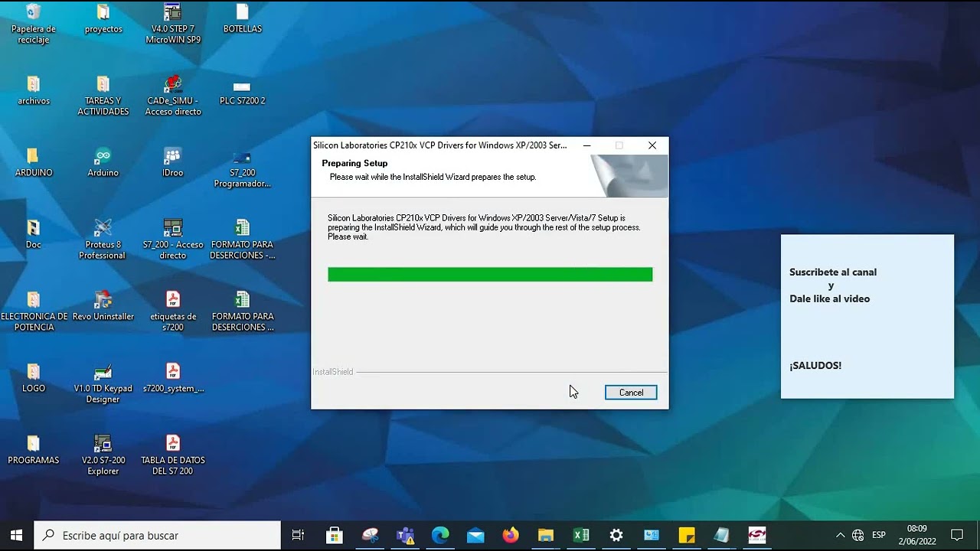Select the archivos folder icon
Image resolution: width=980 pixels, height=551 pixels.
[x=34, y=90]
